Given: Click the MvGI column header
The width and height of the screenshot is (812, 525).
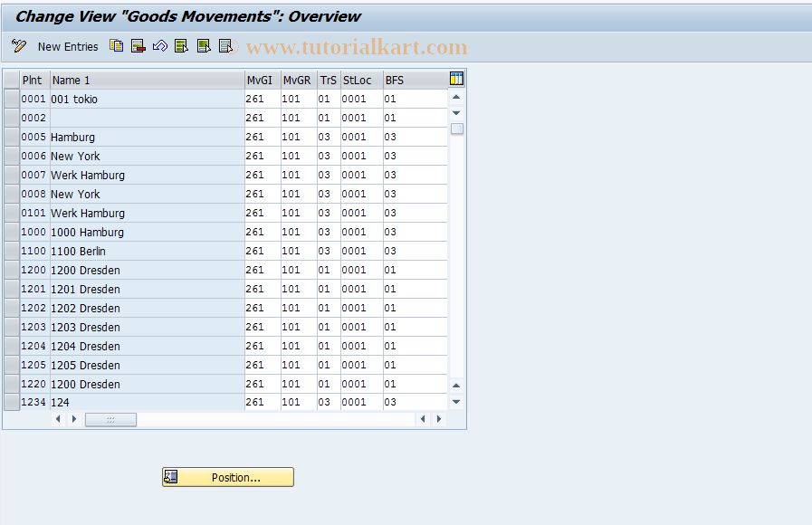Looking at the screenshot, I should (x=263, y=81).
